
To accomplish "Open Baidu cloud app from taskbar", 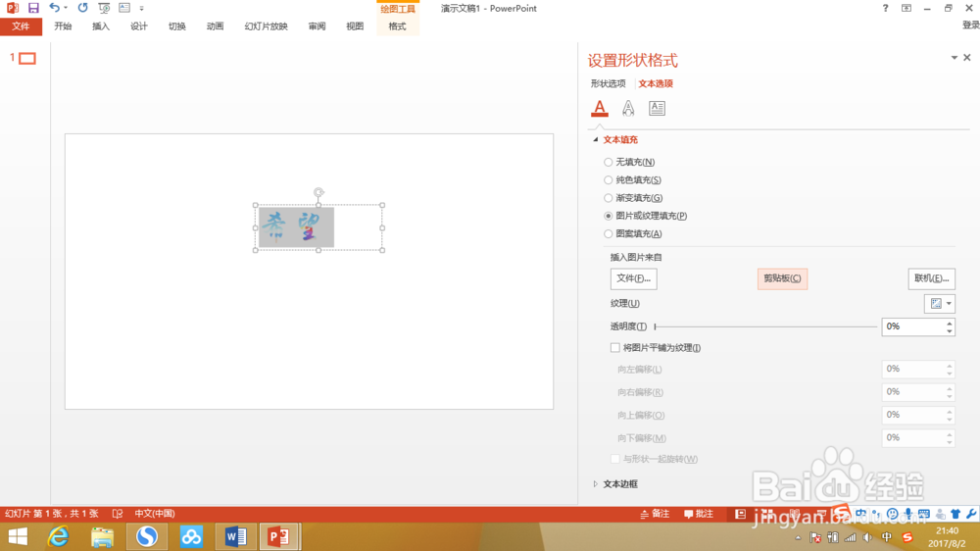I will click(191, 536).
